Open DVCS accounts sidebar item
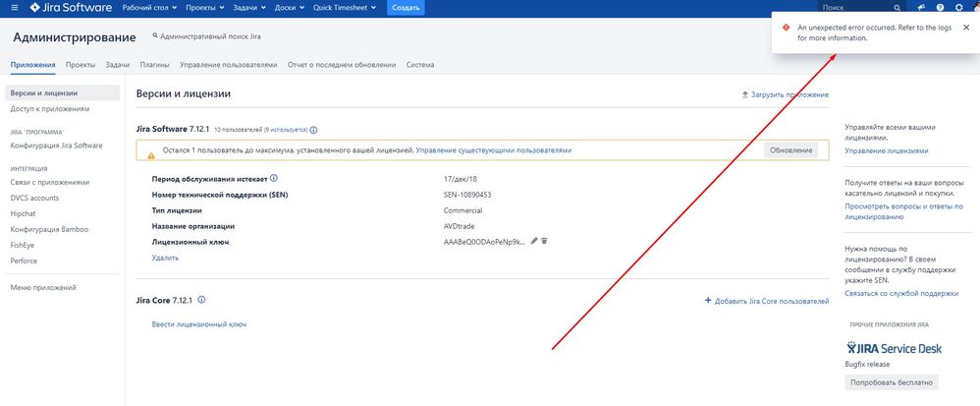The width and height of the screenshot is (980, 406). click(35, 199)
